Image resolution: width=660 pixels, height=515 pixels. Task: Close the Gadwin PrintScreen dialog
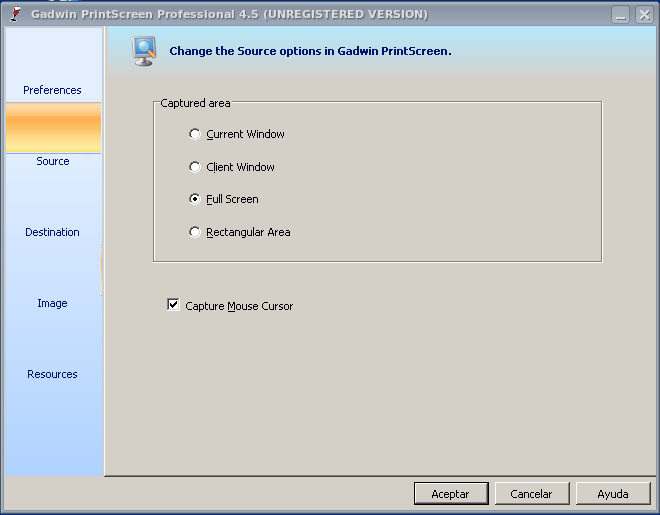[x=644, y=15]
